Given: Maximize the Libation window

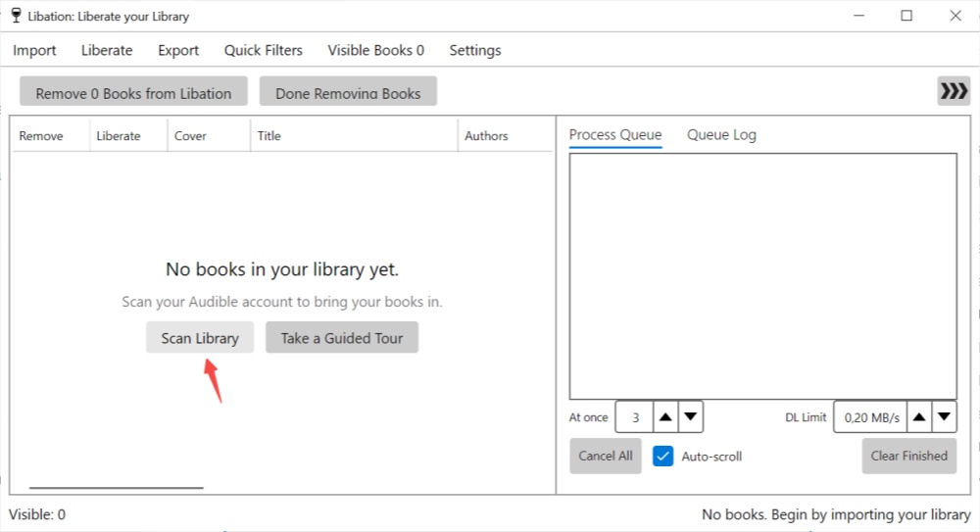Looking at the screenshot, I should [x=906, y=16].
